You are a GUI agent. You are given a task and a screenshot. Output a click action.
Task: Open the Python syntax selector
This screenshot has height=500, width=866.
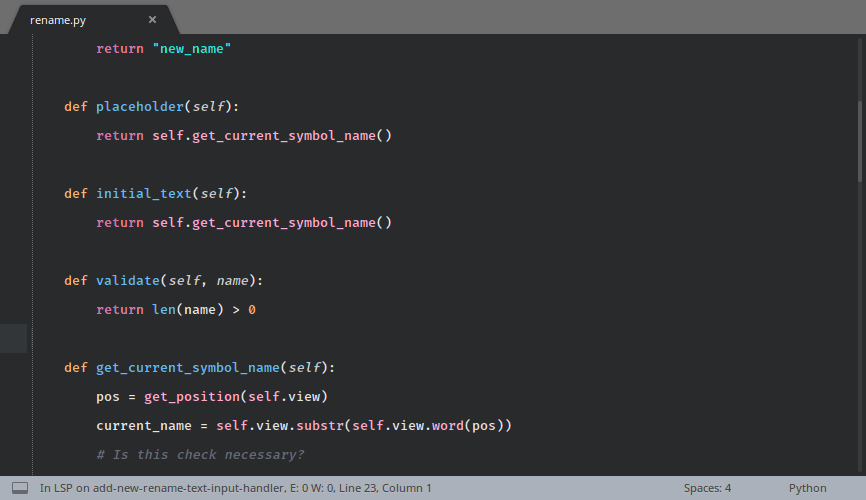tap(807, 488)
